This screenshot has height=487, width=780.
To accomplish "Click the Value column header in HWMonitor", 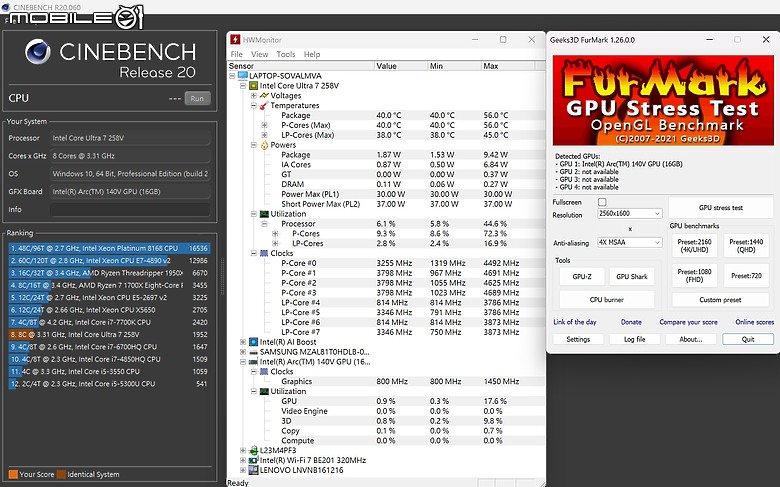I will (x=401, y=66).
